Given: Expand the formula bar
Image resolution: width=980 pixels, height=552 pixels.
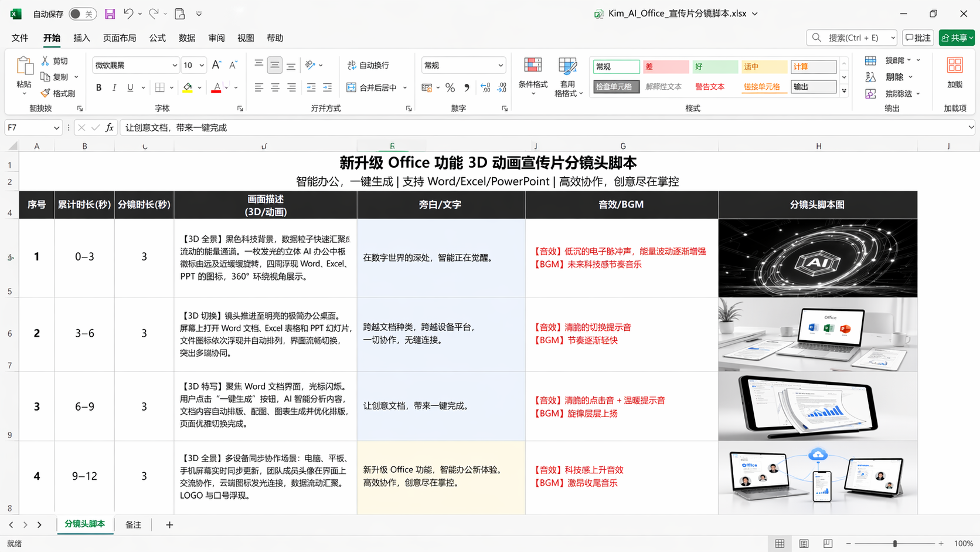Looking at the screenshot, I should point(971,127).
